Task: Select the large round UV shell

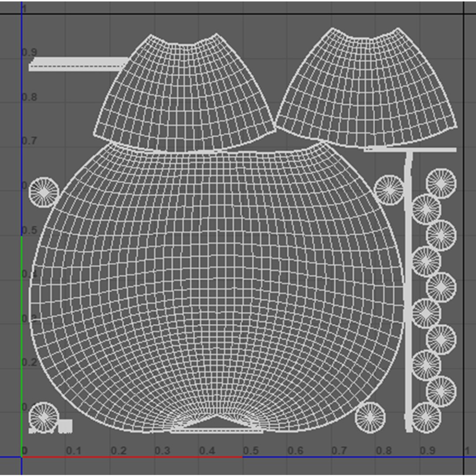Action: [x=217, y=287]
